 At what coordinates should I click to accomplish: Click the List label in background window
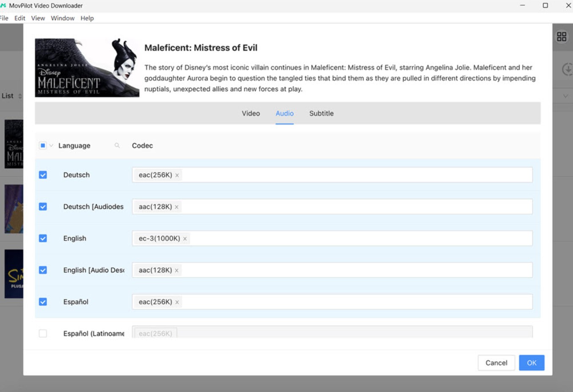point(8,96)
